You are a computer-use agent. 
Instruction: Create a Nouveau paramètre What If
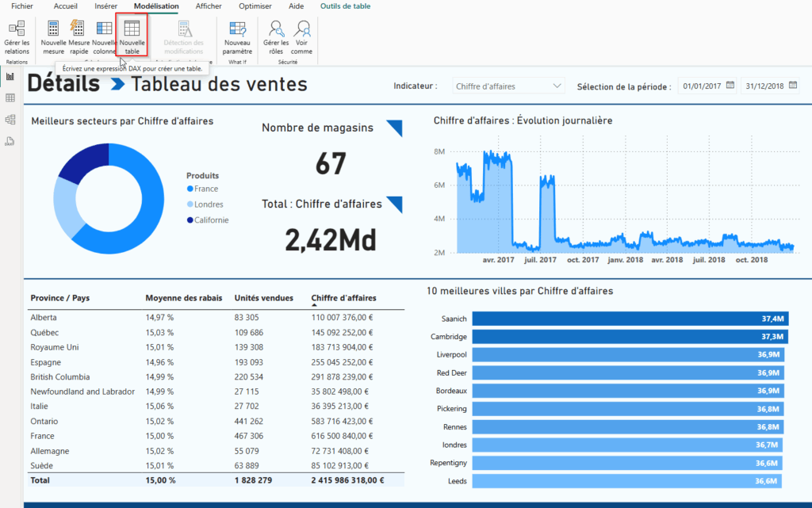237,36
